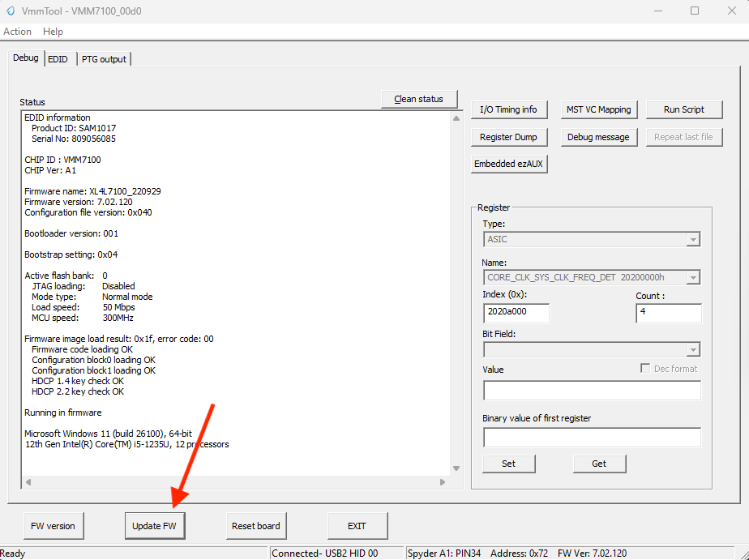Viewport: 749px width, 560px height.
Task: Open the Action menu
Action: [17, 32]
